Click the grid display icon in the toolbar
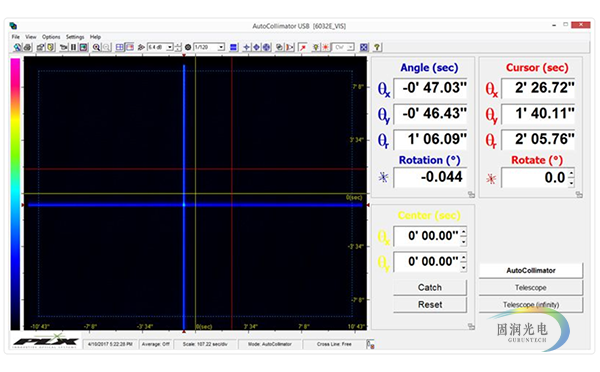The height and width of the screenshot is (372, 600). [119, 47]
